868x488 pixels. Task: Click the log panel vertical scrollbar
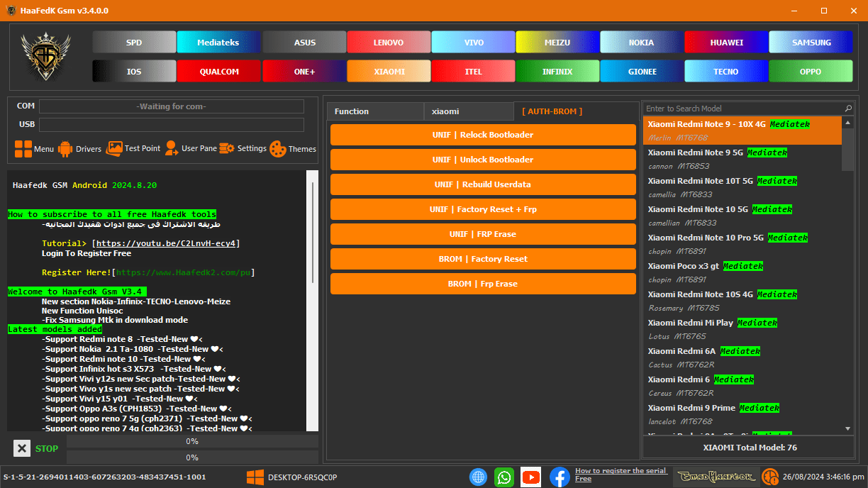(312, 233)
